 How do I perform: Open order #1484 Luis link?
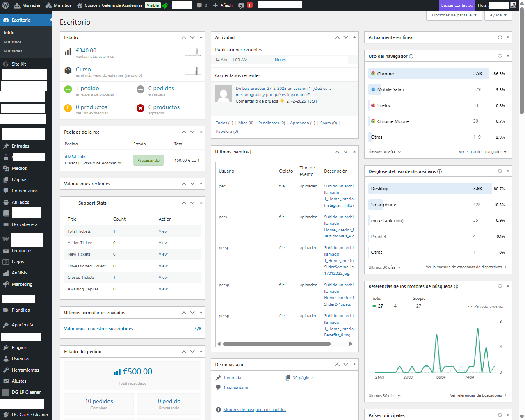point(75,157)
